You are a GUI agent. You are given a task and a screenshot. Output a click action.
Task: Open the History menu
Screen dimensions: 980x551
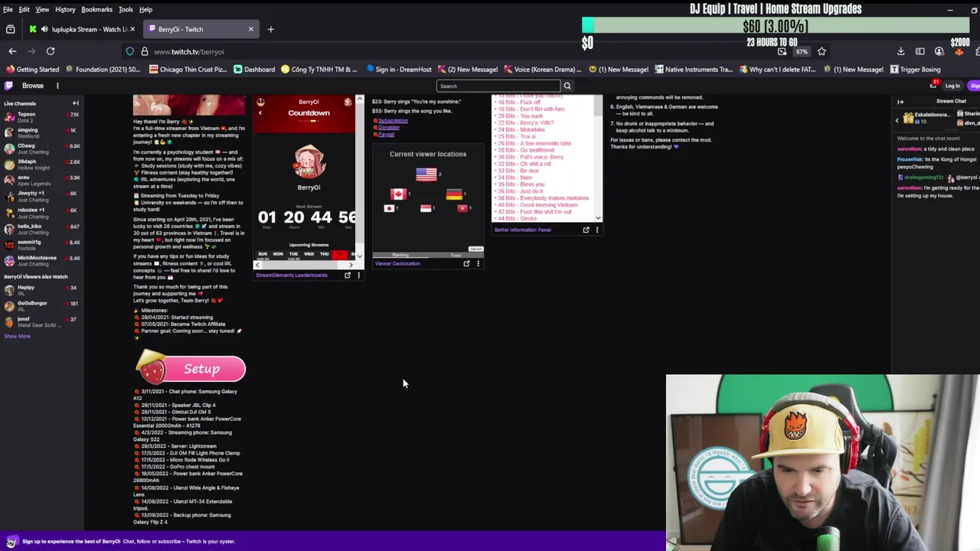click(65, 9)
